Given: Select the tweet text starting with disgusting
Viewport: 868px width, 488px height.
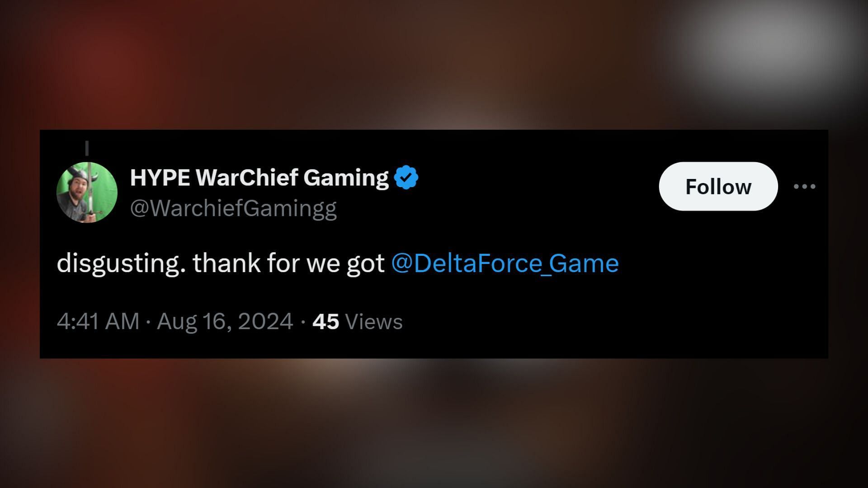Looking at the screenshot, I should tap(338, 263).
